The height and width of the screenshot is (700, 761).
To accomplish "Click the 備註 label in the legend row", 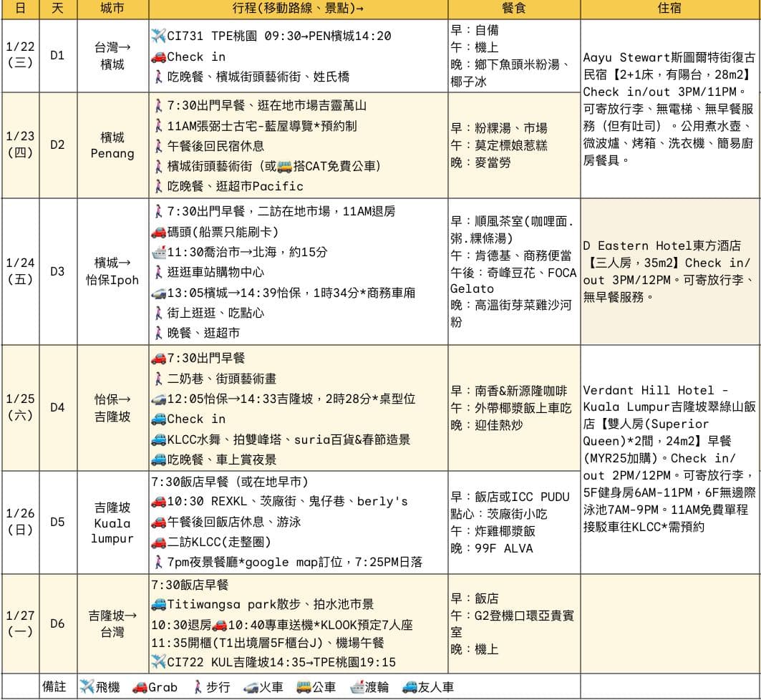I will tap(54, 686).
